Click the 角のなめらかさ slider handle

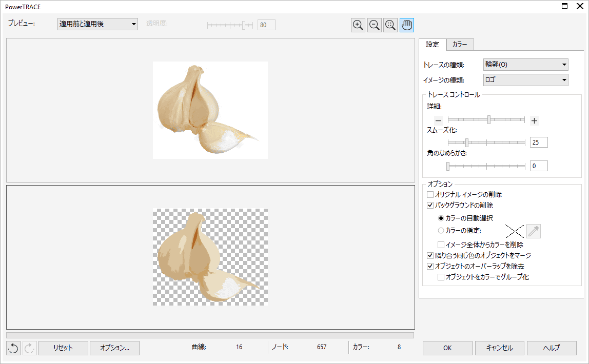point(448,166)
